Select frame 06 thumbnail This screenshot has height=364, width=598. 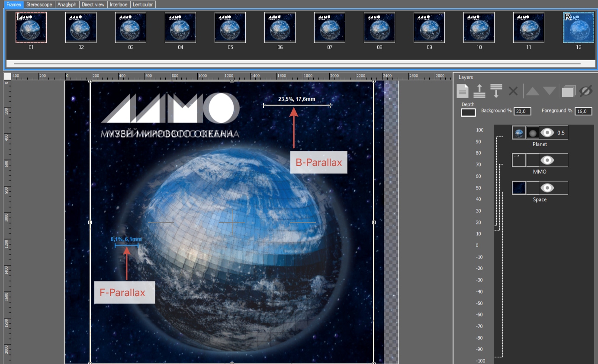pyautogui.click(x=280, y=28)
